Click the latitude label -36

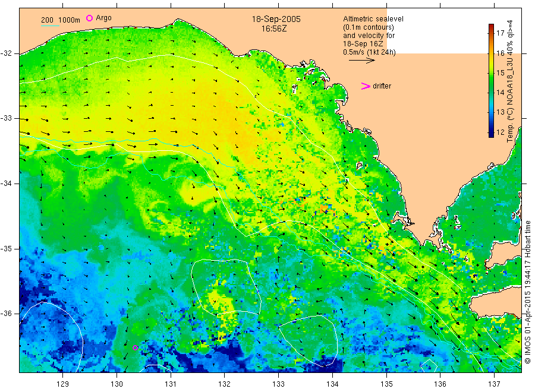[6, 313]
